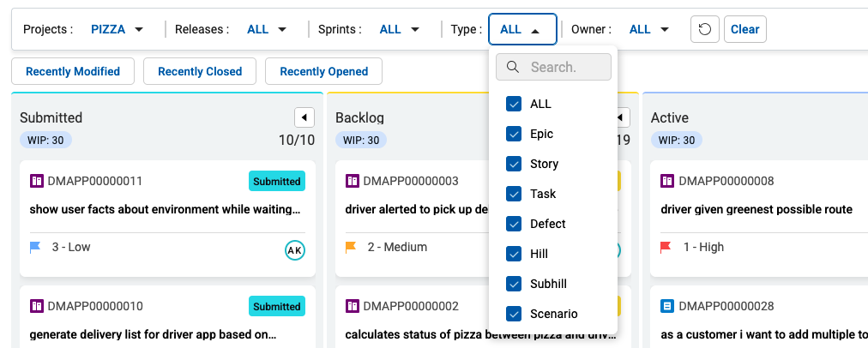
Task: Click the orange medium priority flag icon
Action: pyautogui.click(x=351, y=248)
